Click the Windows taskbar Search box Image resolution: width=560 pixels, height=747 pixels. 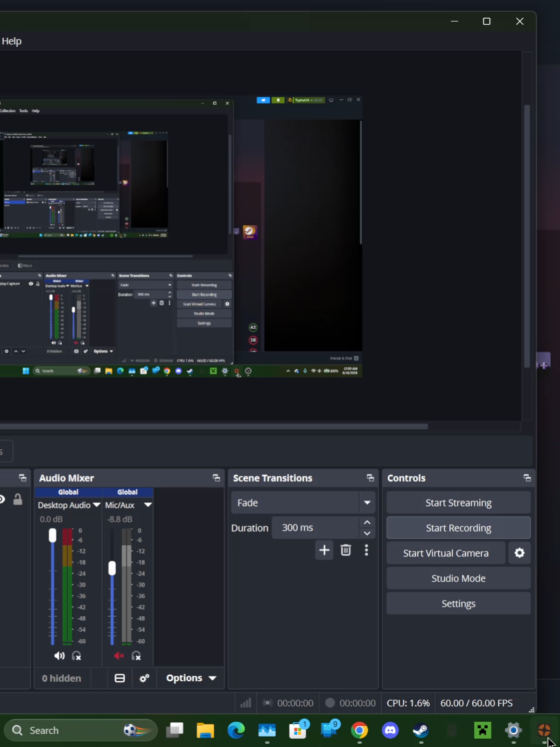point(80,731)
